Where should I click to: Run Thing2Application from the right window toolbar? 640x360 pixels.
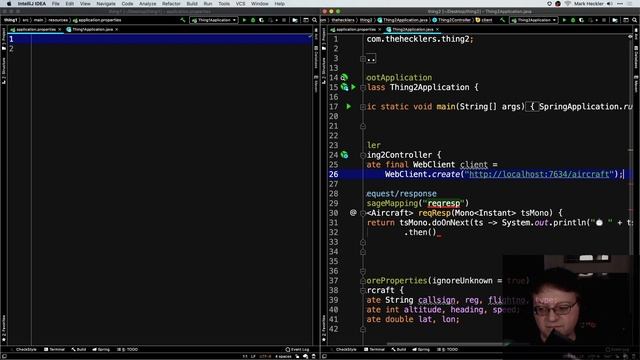564,20
